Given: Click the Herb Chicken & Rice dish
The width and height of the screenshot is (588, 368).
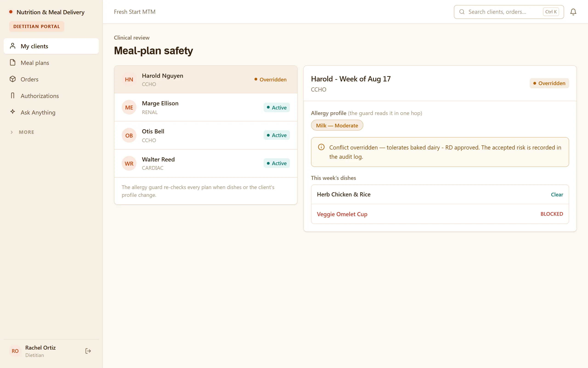Looking at the screenshot, I should pyautogui.click(x=344, y=194).
